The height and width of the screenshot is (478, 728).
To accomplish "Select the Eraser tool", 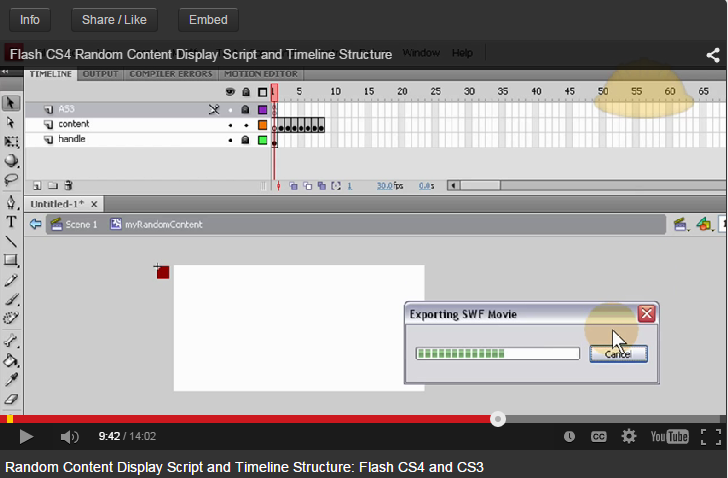I will point(11,399).
